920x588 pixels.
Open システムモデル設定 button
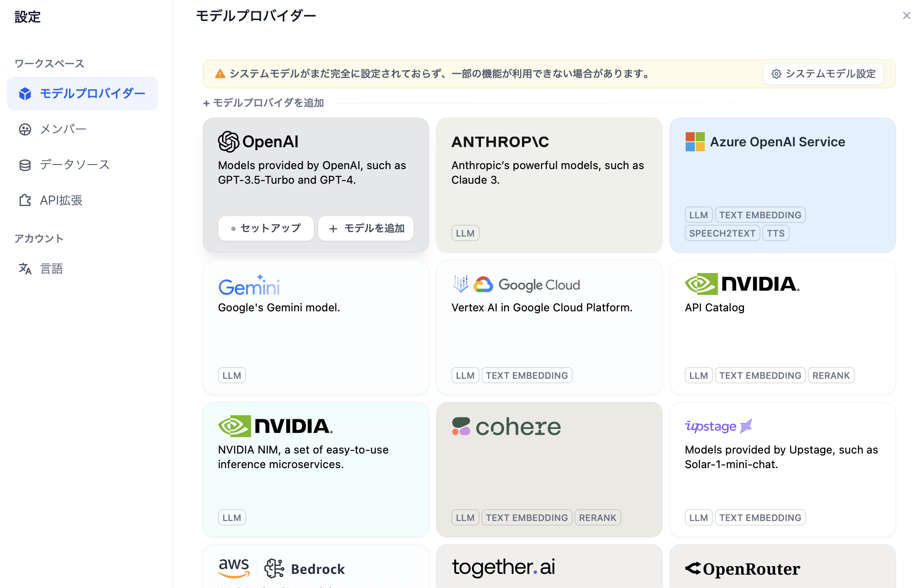coord(823,74)
